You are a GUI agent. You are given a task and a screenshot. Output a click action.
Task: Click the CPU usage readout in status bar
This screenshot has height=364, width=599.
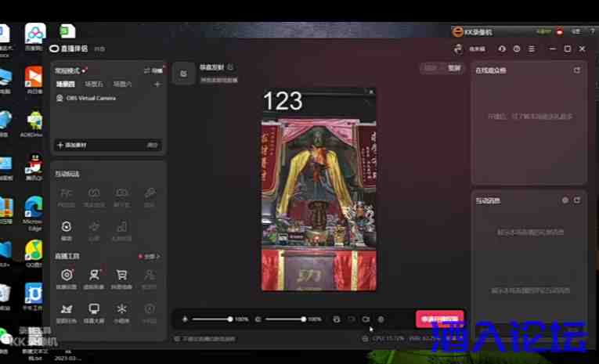click(388, 338)
